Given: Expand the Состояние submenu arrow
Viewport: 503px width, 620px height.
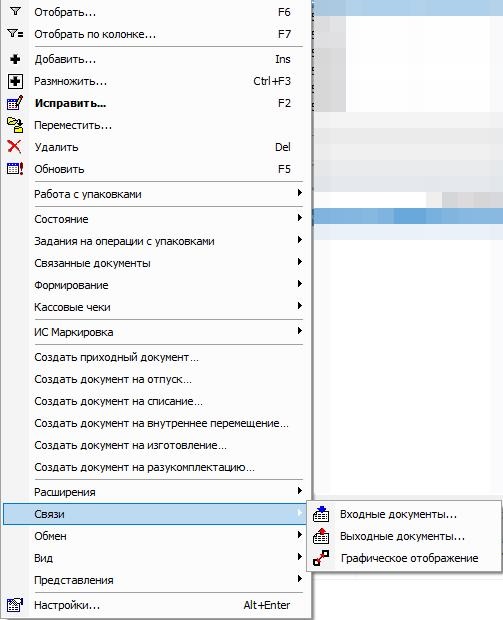Looking at the screenshot, I should [300, 217].
